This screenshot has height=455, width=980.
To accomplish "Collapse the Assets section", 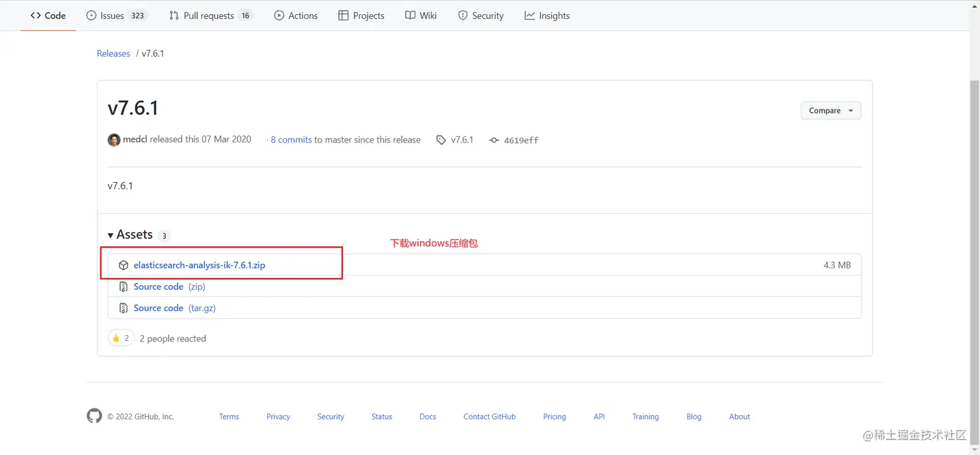I will click(130, 235).
